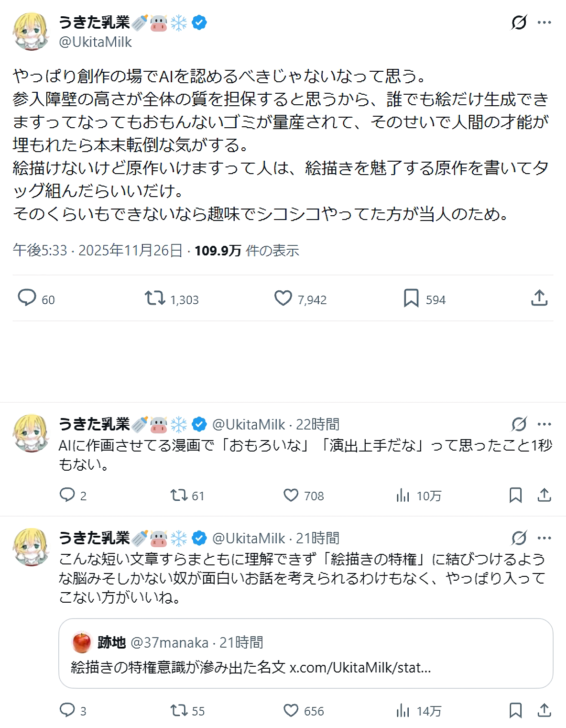
Task: Share the main post via the share icon
Action: coord(539,298)
